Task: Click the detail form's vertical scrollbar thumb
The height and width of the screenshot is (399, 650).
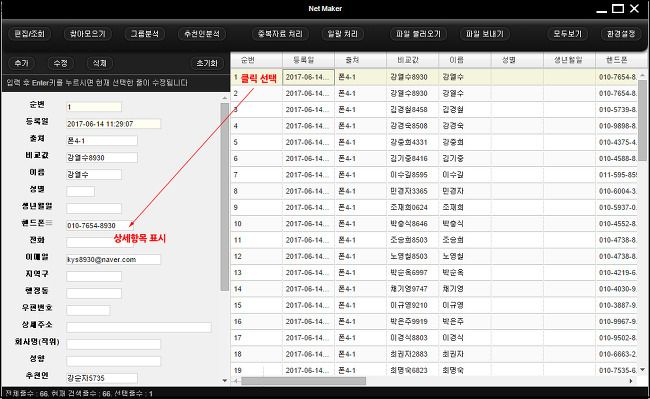Action: [225, 197]
